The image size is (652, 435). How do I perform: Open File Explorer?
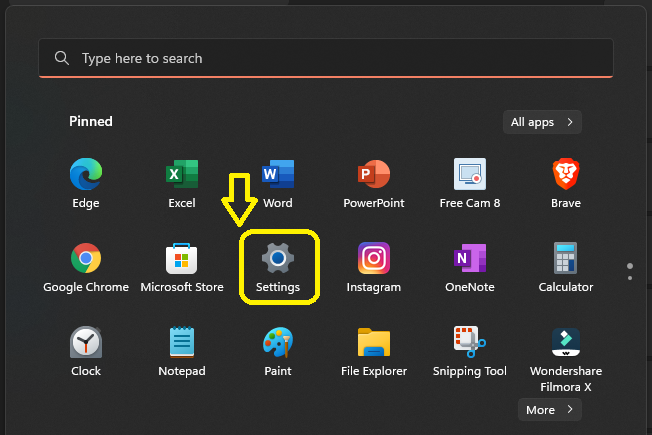click(374, 342)
